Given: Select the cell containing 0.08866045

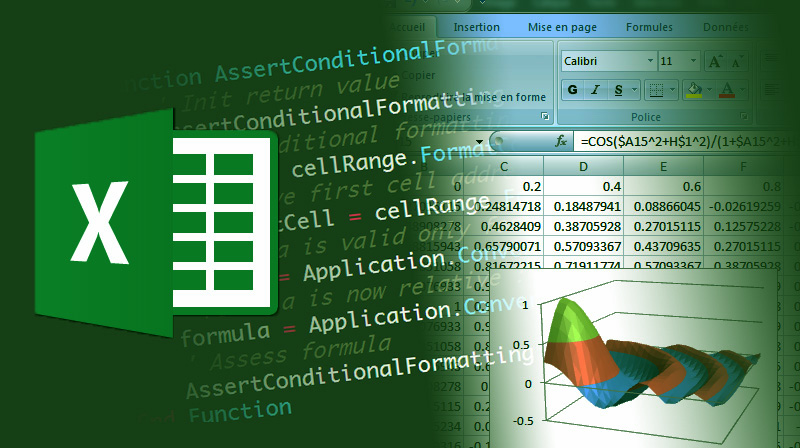Looking at the screenshot, I should click(x=663, y=206).
